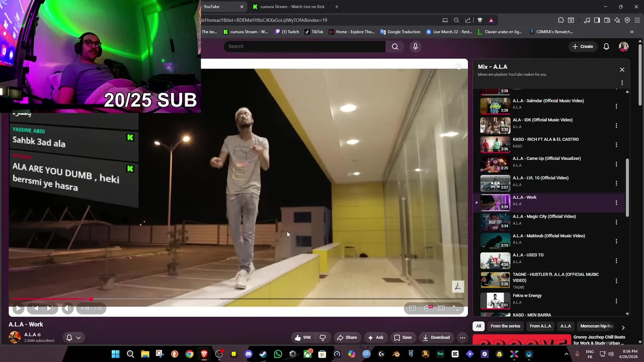Toggle closed captions on the video

(x=413, y=308)
